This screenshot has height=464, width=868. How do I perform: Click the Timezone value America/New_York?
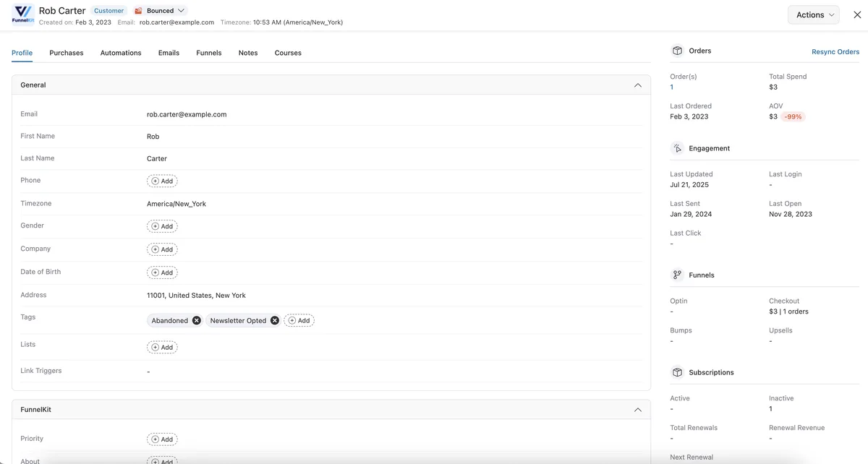pyautogui.click(x=176, y=204)
